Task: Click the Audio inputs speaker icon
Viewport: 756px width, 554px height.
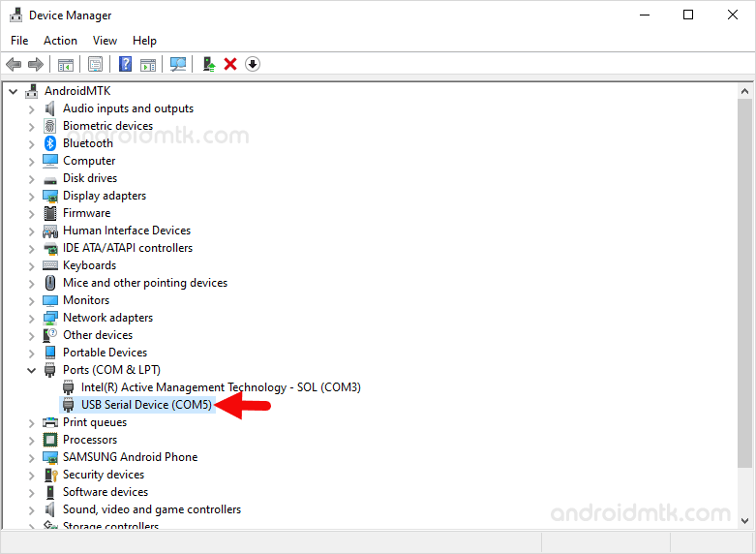Action: tap(50, 108)
